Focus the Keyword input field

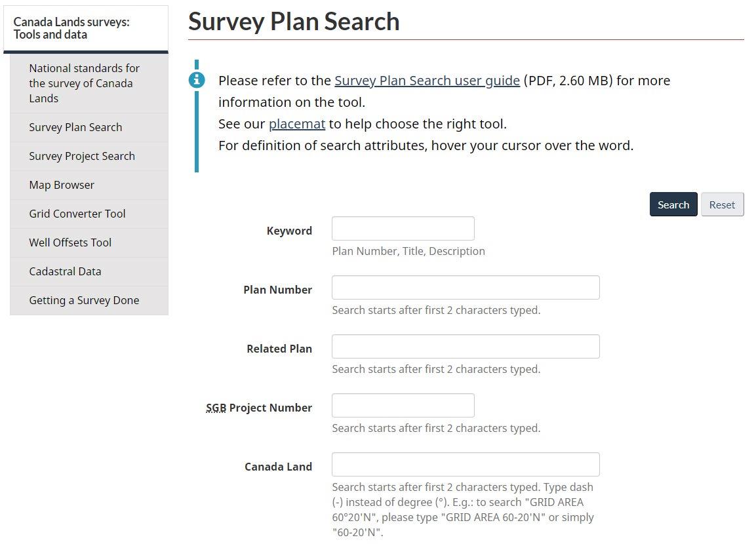click(403, 228)
